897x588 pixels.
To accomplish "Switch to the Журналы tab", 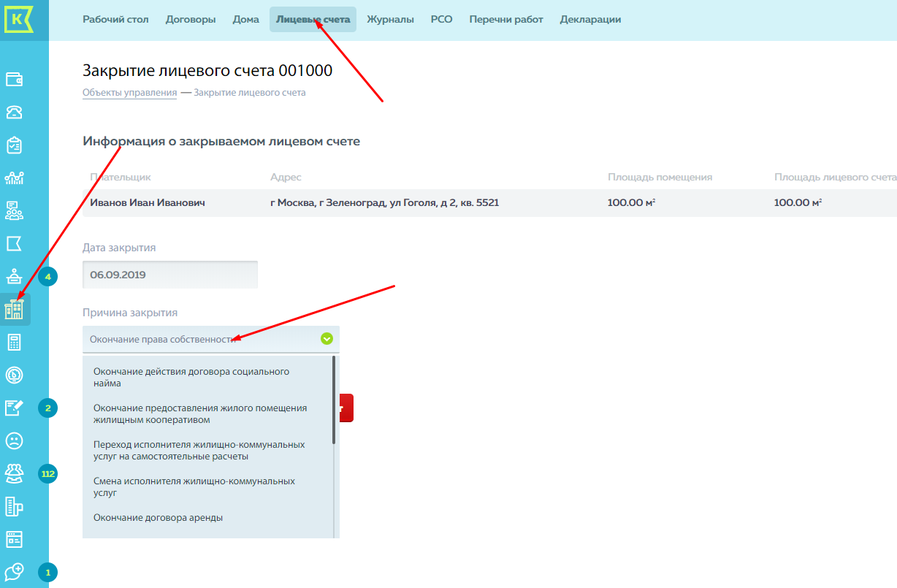I will coord(390,20).
